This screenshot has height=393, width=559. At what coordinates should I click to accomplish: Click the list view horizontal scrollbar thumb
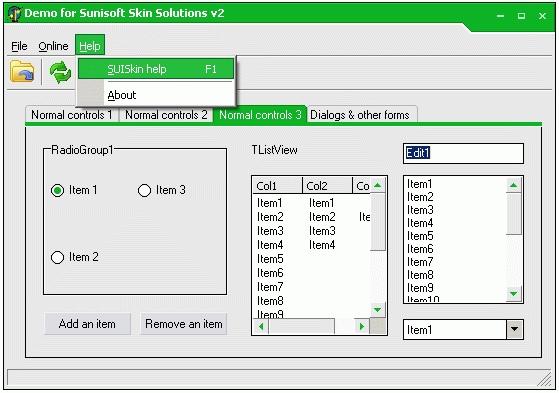(302, 326)
